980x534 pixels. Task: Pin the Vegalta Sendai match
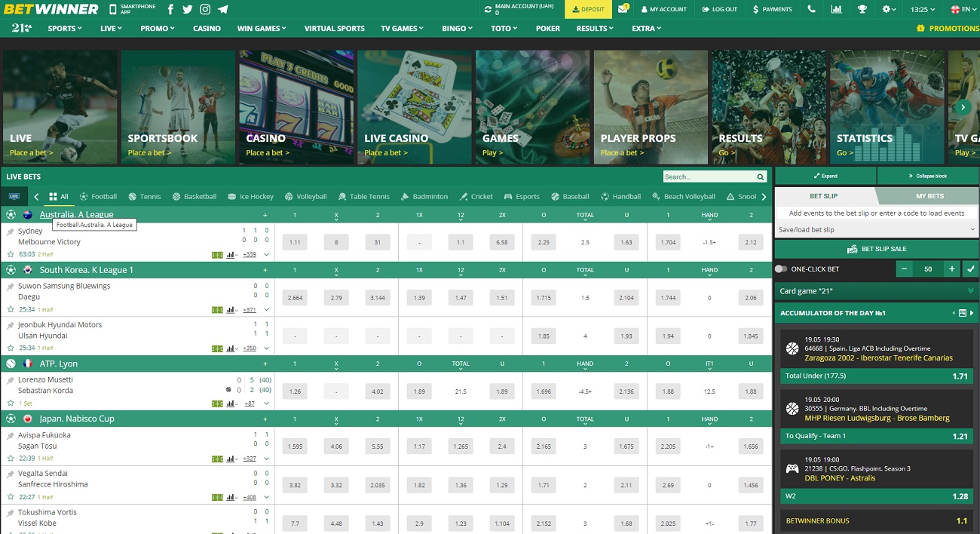(x=11, y=474)
